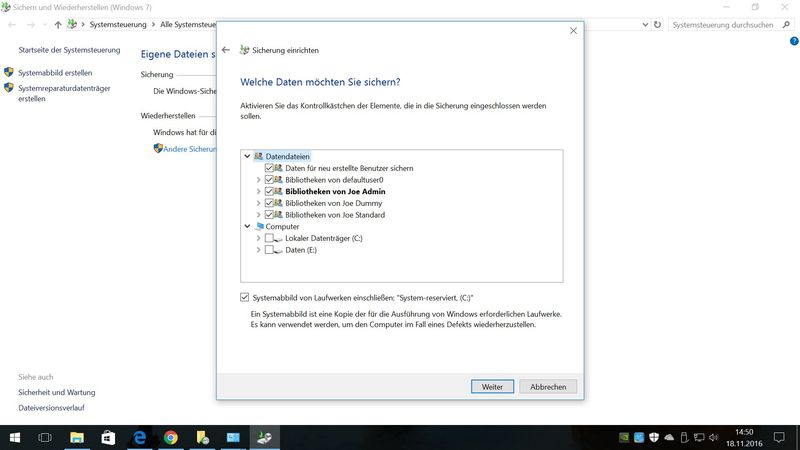The image size is (800, 450).
Task: Go up one level with the up arrow
Action: (x=58, y=24)
